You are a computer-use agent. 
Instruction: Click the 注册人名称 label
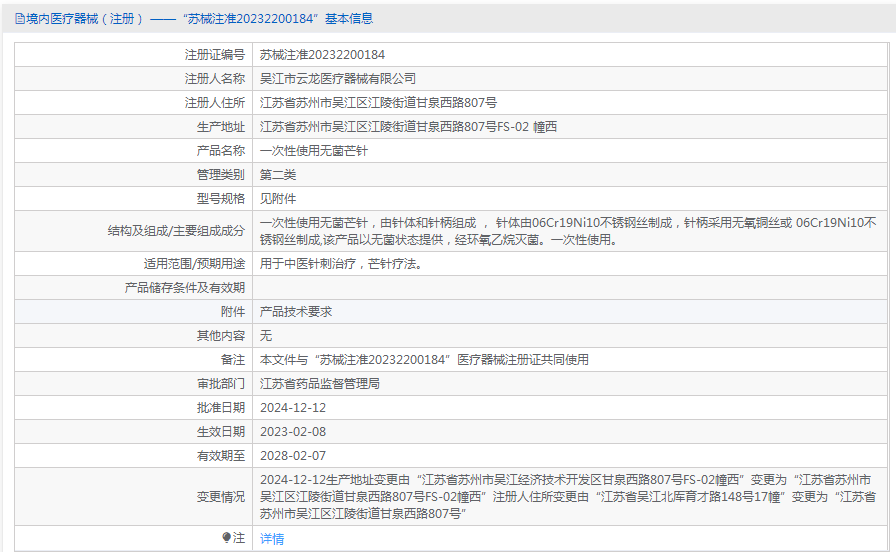click(215, 79)
